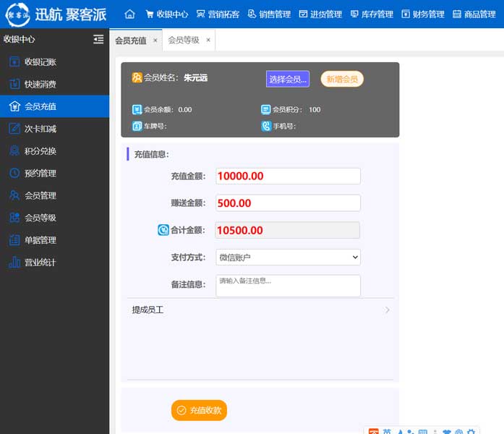
Task: Click the 聚客派 logo icon
Action: [x=17, y=14]
